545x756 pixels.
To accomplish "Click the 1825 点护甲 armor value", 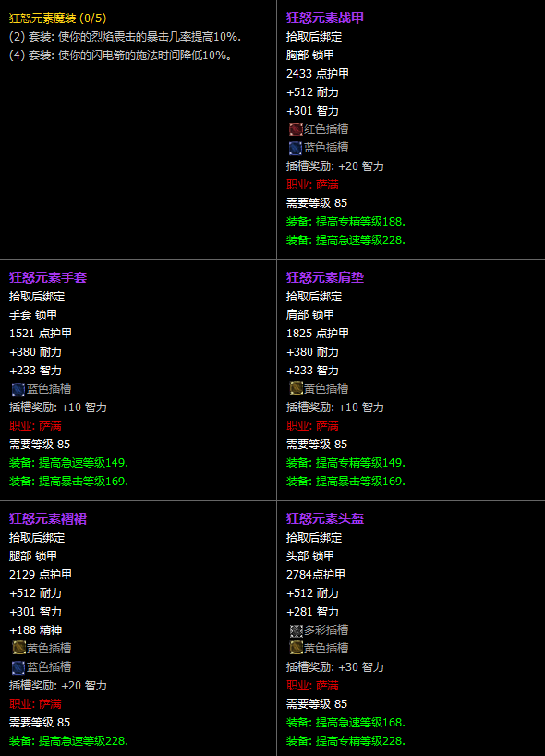I will [x=318, y=333].
